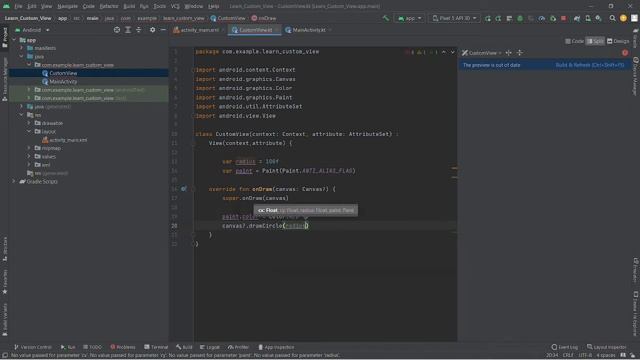Collapse the layout folder
Image resolution: width=640 pixels, height=360 pixels.
(x=29, y=131)
